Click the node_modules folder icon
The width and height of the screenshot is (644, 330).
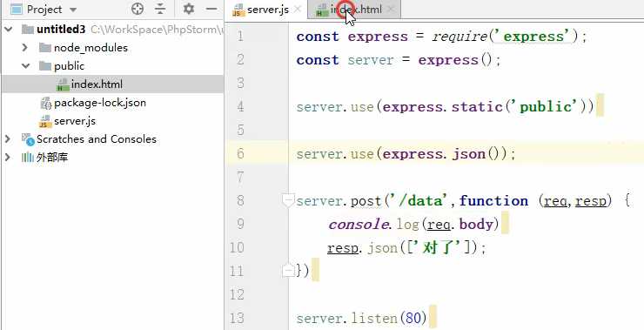[44, 48]
